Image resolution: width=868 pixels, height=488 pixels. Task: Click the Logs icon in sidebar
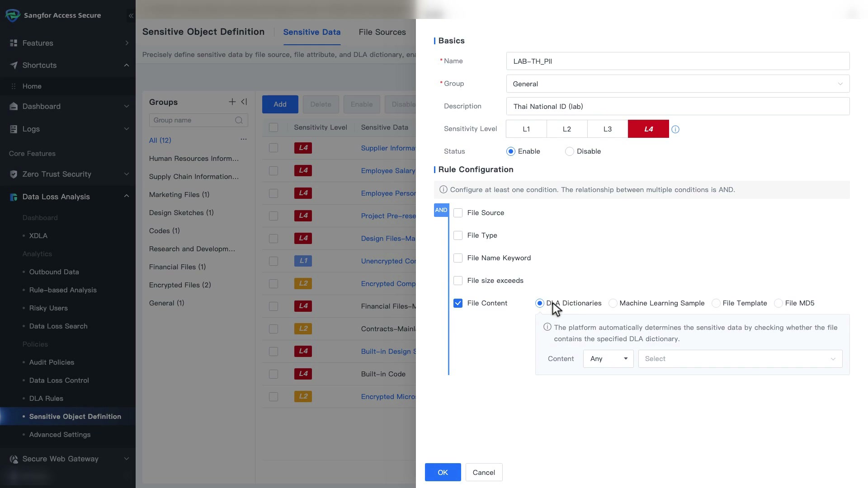(14, 129)
